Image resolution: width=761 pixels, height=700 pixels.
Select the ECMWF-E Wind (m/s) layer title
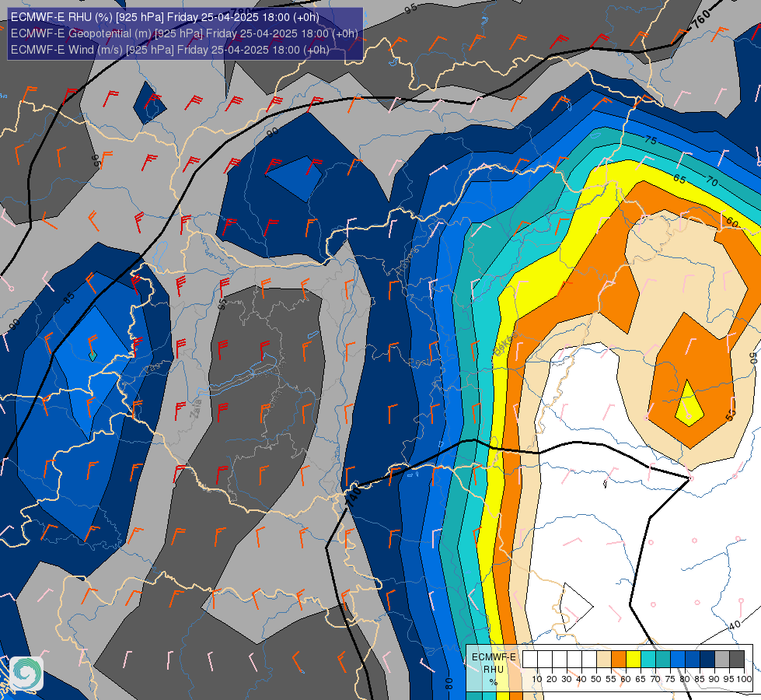point(170,50)
